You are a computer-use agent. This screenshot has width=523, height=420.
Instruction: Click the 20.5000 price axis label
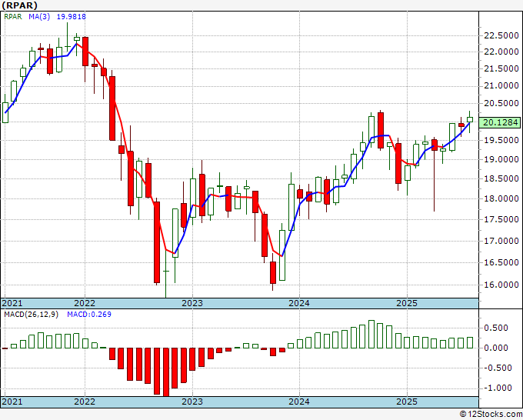tap(501, 103)
